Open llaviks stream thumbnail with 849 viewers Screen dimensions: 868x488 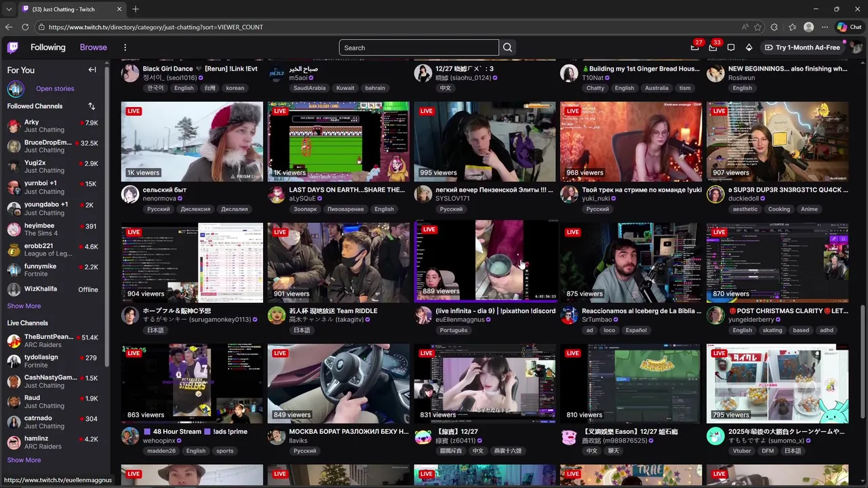point(338,384)
